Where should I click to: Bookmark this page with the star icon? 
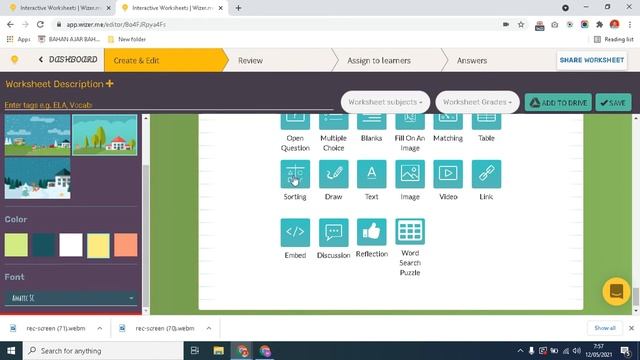(x=521, y=24)
